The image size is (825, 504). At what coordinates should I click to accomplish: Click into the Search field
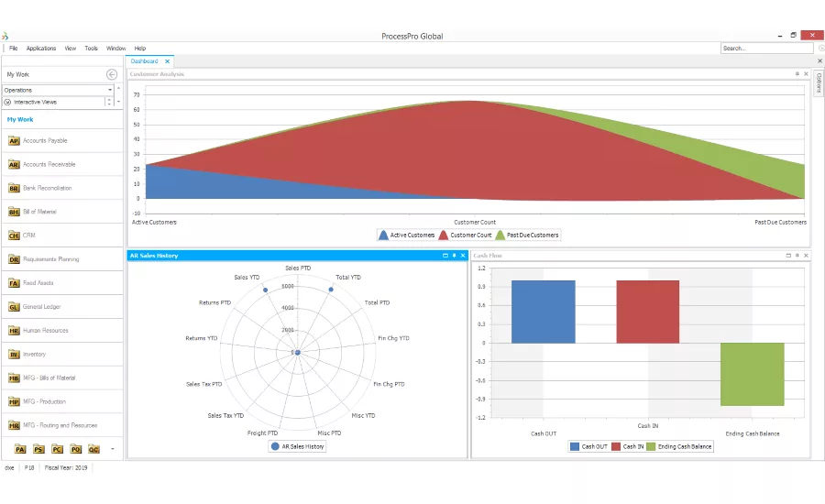tap(766, 49)
